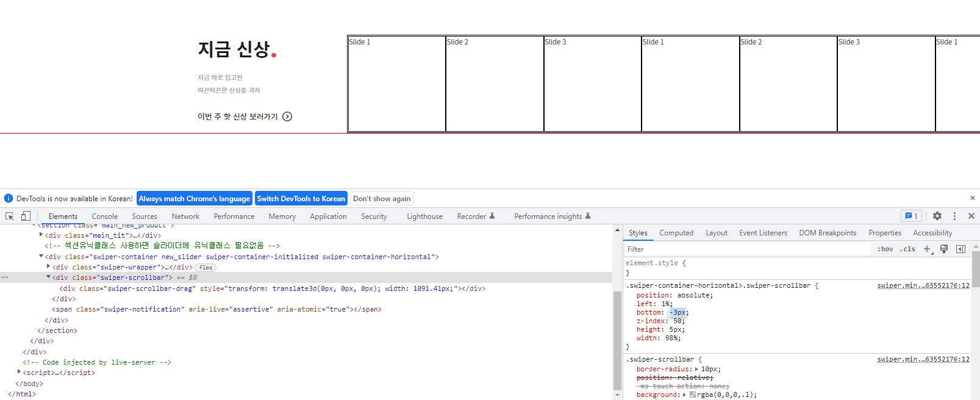Expand the swiper-wrapper div node
This screenshot has height=400, width=980.
tap(49, 266)
